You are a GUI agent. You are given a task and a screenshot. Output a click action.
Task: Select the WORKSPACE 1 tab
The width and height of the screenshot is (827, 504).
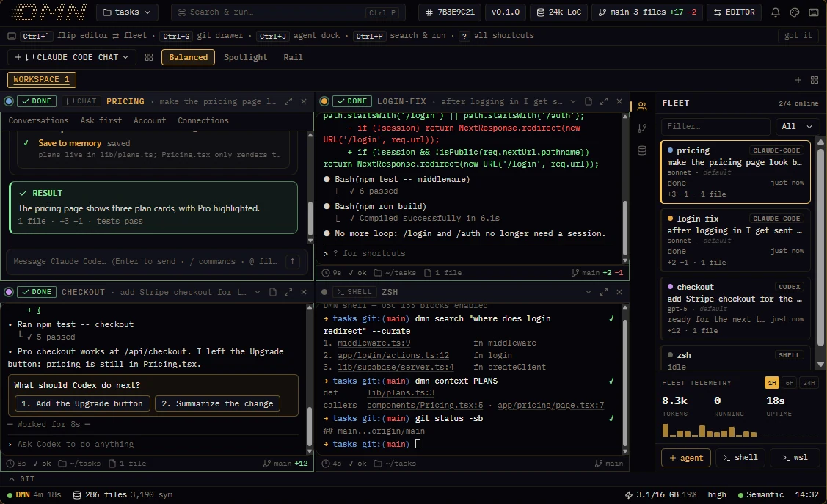tap(42, 80)
